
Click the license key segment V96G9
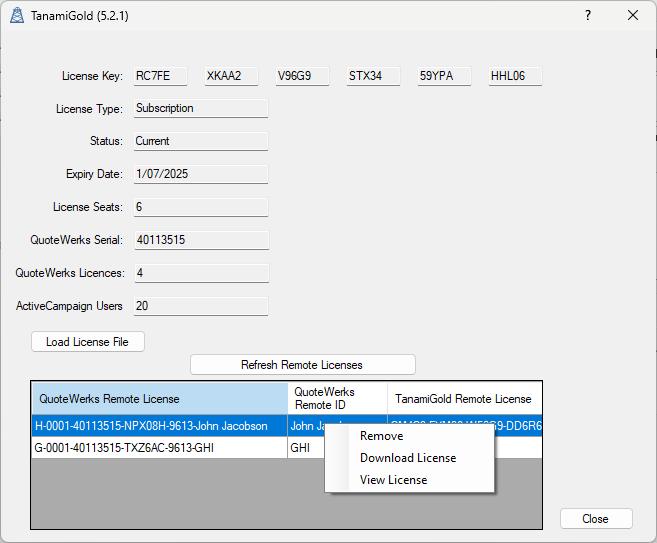(301, 76)
